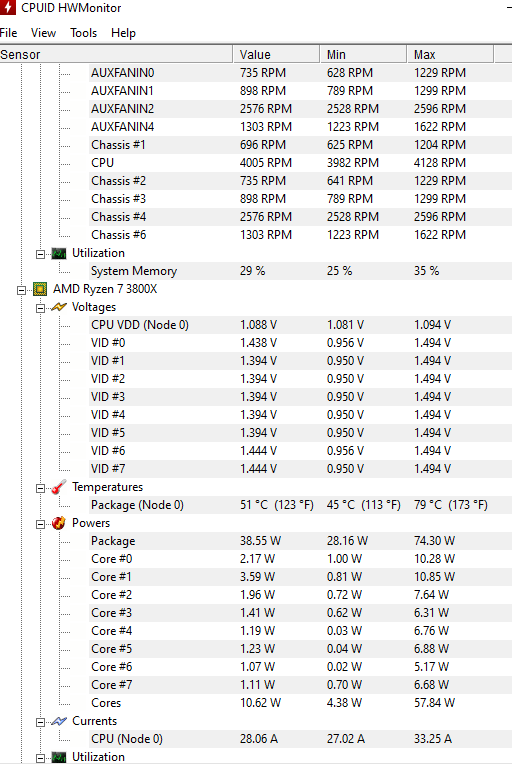This screenshot has width=512, height=764.
Task: Open the Tools menu
Action: (x=83, y=33)
